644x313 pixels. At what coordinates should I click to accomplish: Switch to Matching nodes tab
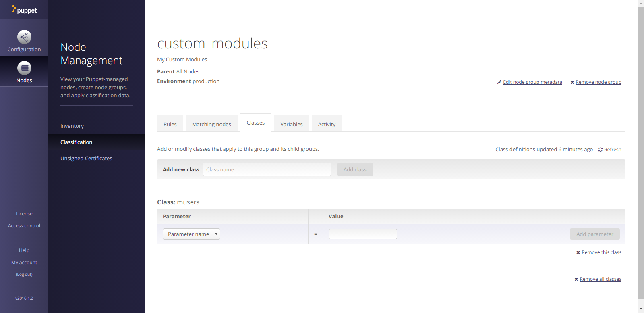[x=211, y=124]
